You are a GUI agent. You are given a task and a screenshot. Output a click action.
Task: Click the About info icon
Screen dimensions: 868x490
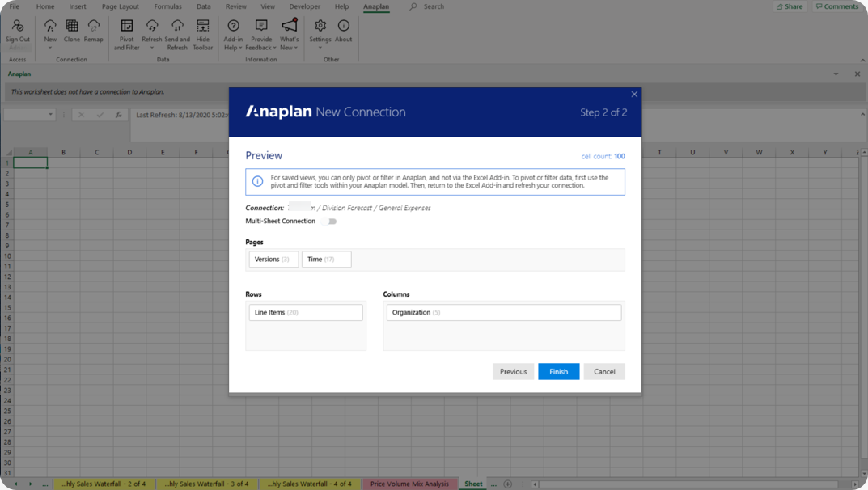coord(343,26)
